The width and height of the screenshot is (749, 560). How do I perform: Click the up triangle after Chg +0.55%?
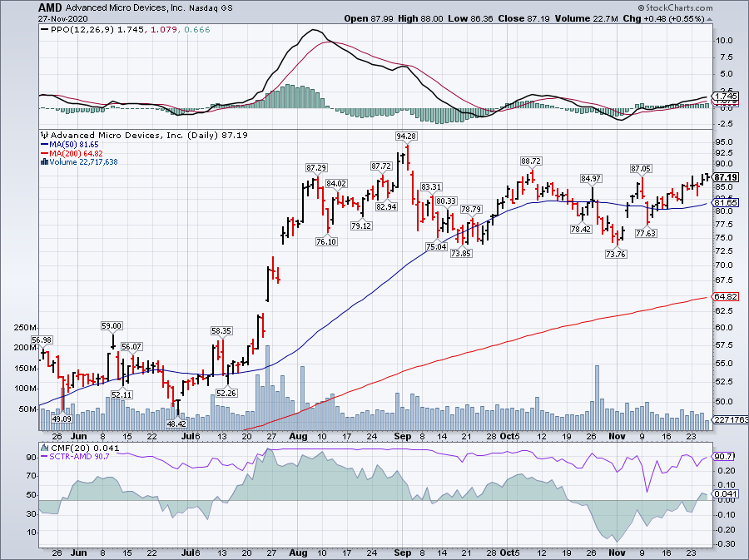(709, 19)
